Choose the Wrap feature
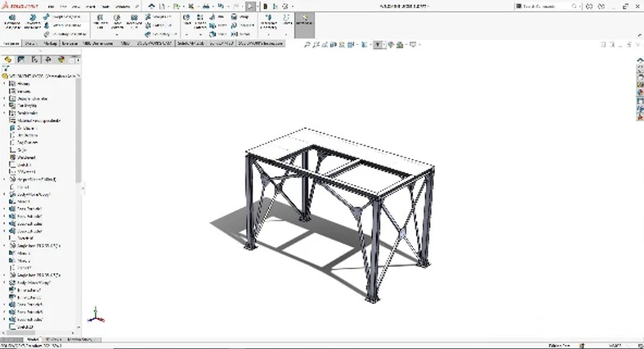 pyautogui.click(x=240, y=17)
